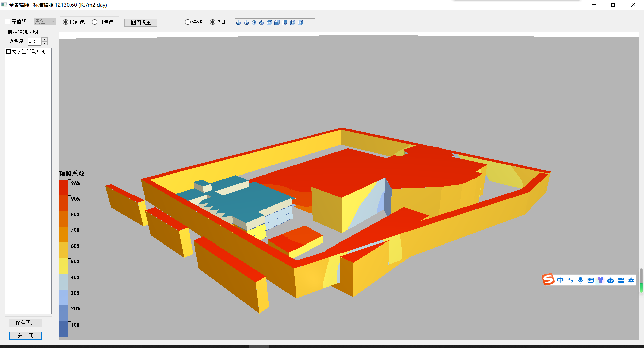The width and height of the screenshot is (644, 348).
Task: Select the 过渡色 gradient color radio button
Action: (95, 22)
